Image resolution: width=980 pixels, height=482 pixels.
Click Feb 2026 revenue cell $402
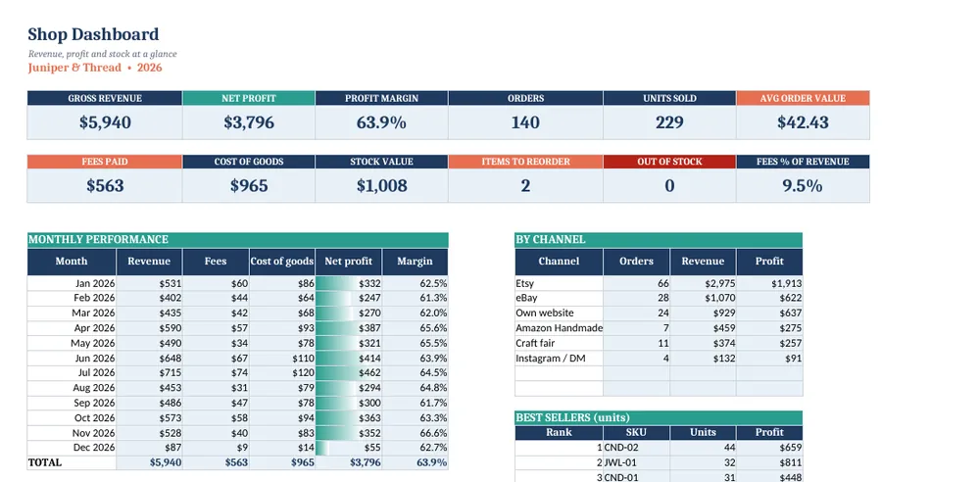tap(149, 298)
